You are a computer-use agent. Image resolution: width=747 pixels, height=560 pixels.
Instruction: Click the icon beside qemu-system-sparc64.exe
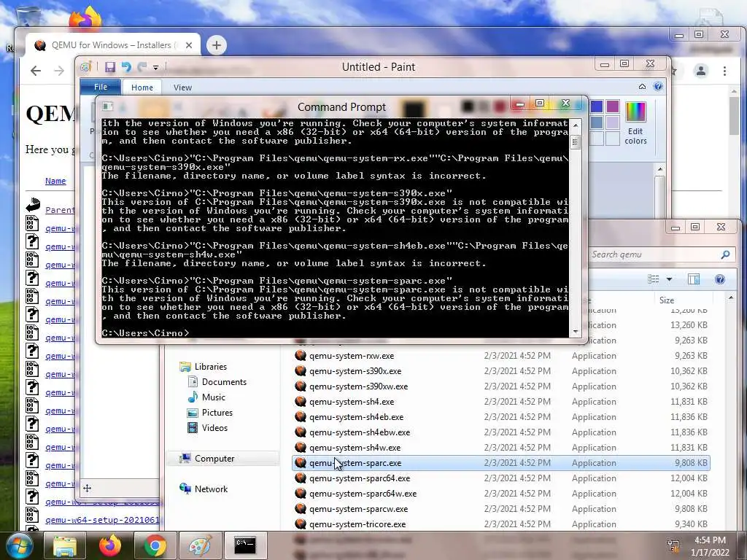click(x=300, y=478)
